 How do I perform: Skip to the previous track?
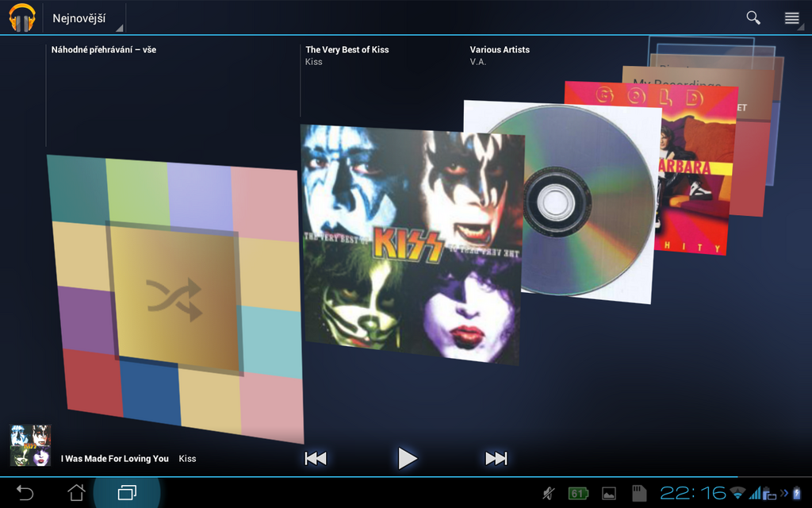point(316,458)
